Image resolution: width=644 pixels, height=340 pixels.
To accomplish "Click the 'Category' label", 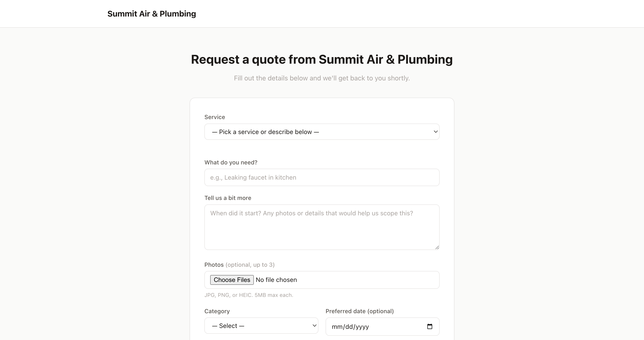I will tap(217, 311).
